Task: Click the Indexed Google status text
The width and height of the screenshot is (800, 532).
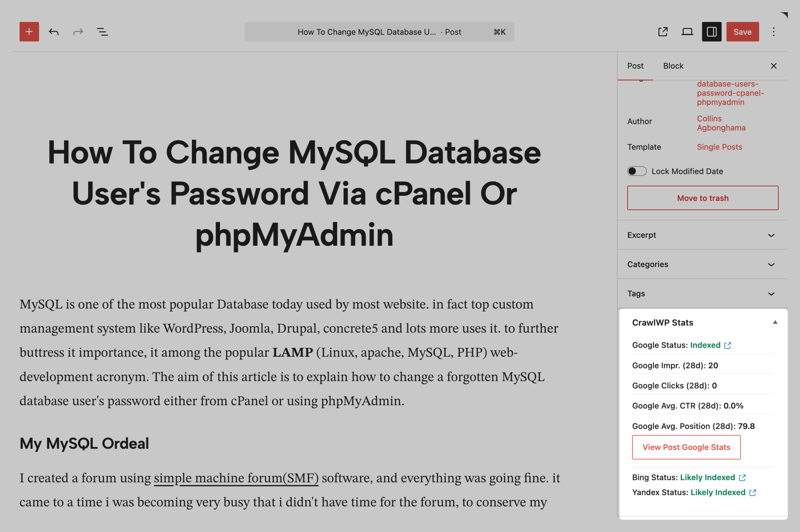Action: [705, 345]
